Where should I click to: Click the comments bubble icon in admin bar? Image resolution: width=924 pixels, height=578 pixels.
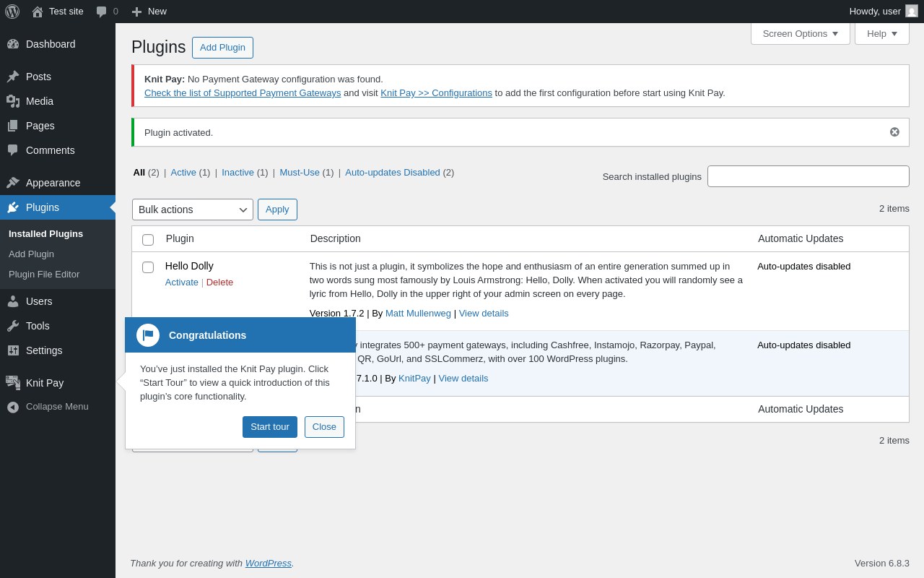pos(102,12)
